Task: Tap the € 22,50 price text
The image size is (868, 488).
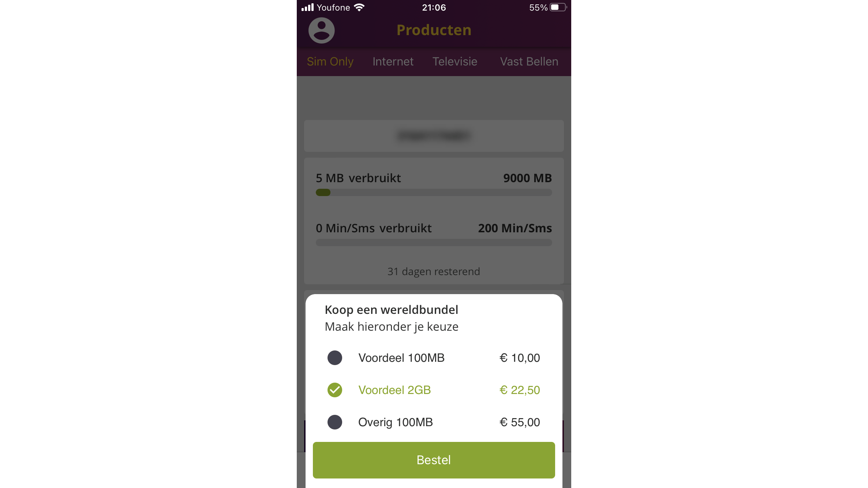Action: (520, 390)
